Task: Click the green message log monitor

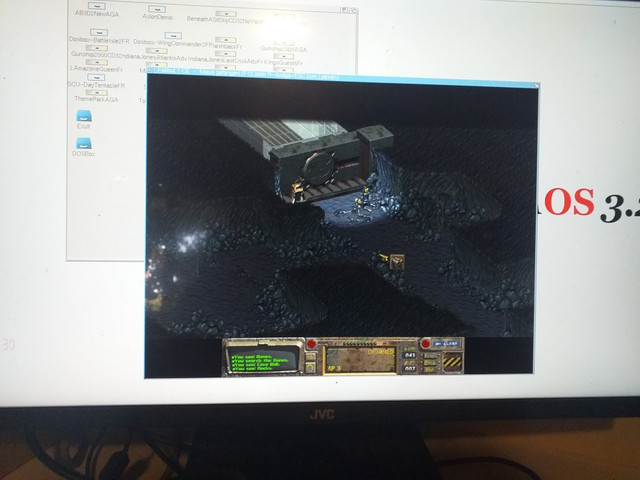Action: 264,359
